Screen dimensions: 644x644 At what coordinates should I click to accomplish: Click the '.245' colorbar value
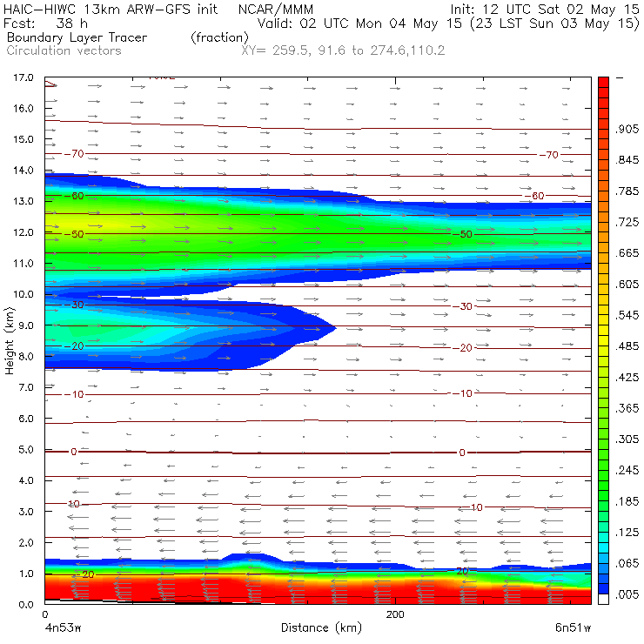point(627,470)
